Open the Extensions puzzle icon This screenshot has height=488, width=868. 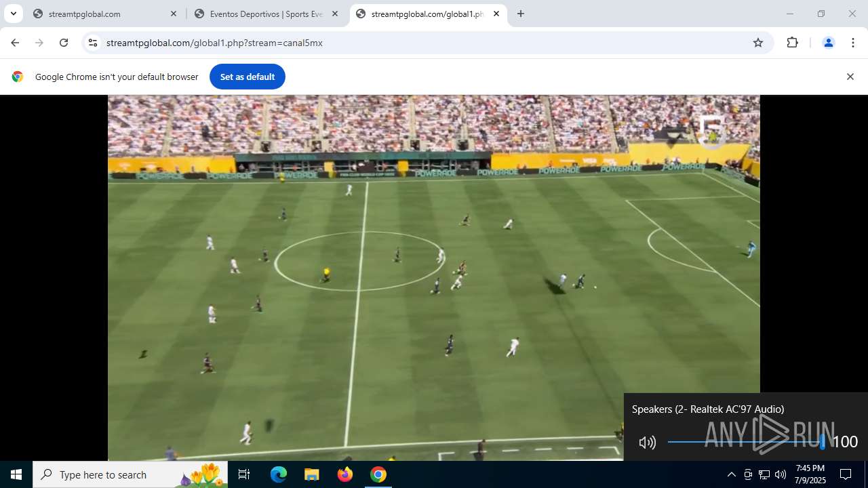[792, 43]
